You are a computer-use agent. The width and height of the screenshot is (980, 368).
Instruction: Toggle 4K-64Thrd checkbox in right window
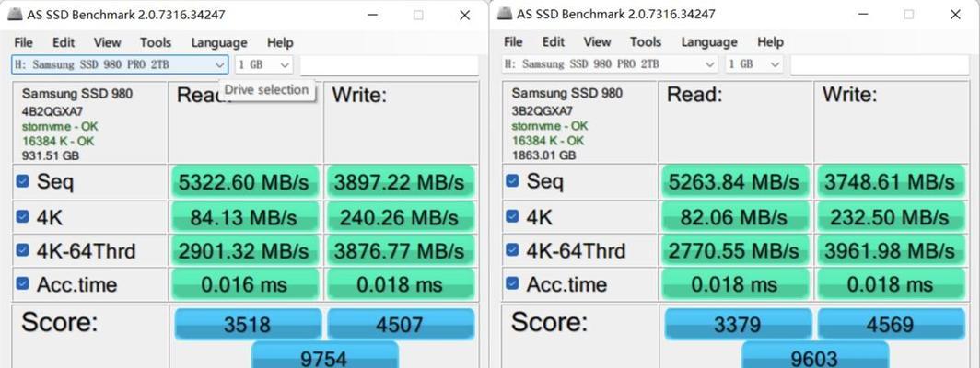point(512,250)
